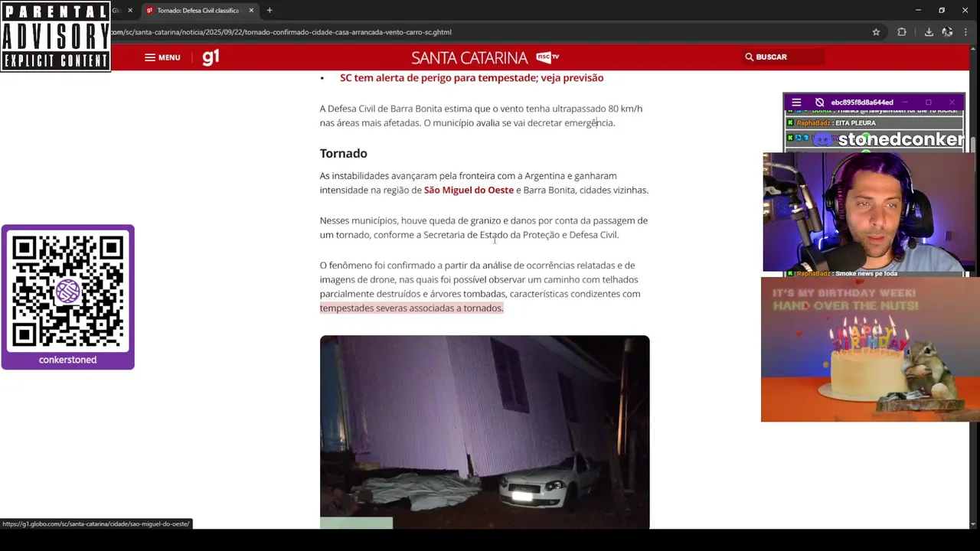Grab the page vertical scrollbar thumb
The height and width of the screenshot is (551, 980).
974,145
